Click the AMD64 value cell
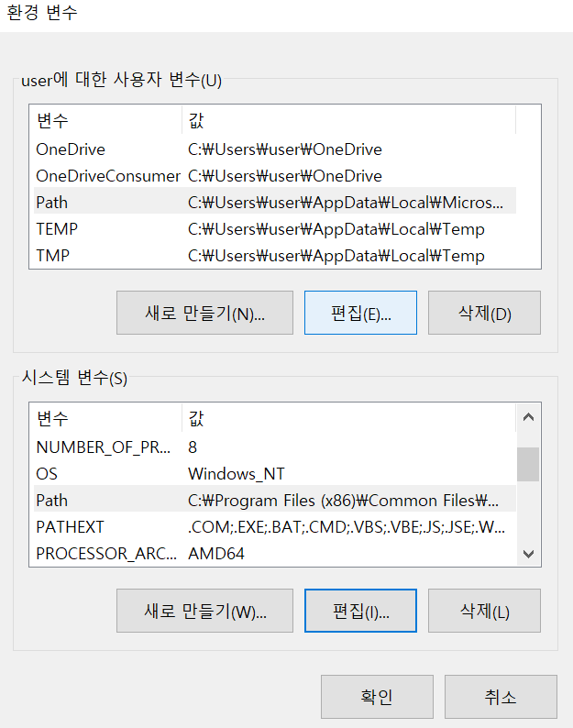 click(x=216, y=554)
